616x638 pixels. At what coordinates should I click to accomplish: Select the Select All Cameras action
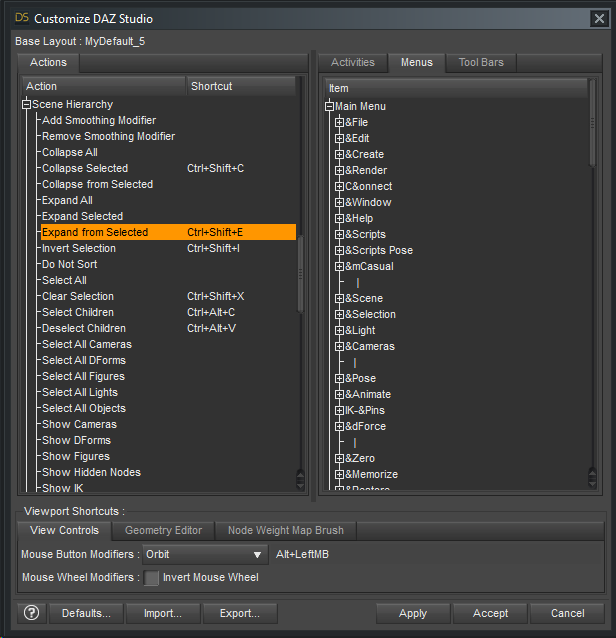(87, 345)
